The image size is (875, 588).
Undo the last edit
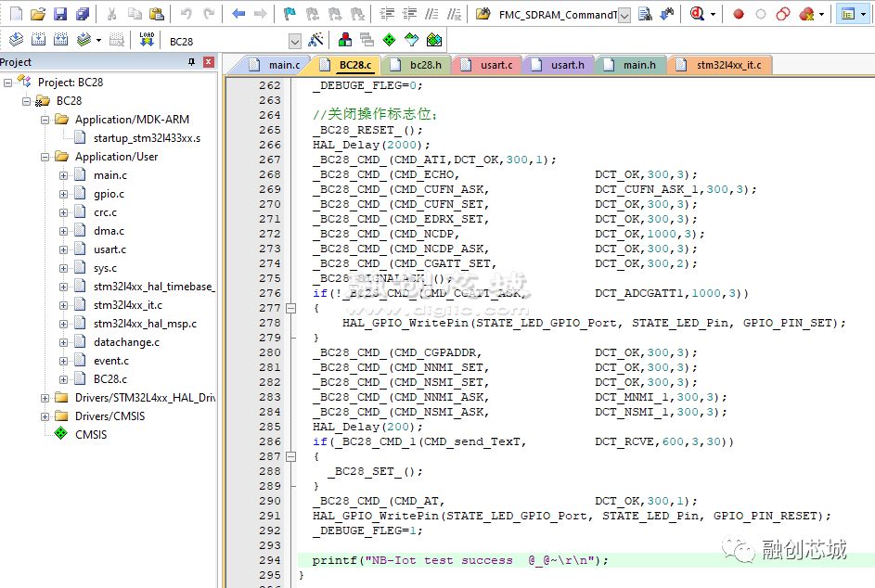pos(187,13)
